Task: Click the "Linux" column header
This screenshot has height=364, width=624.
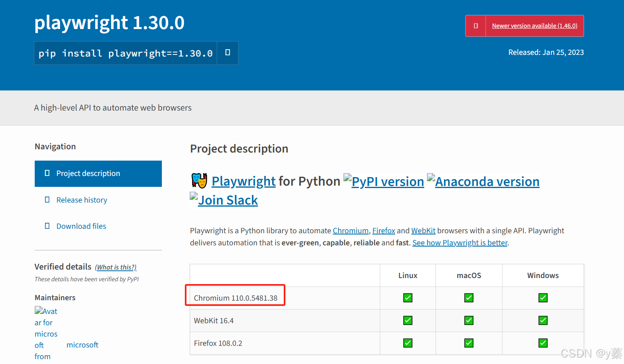Action: coord(408,275)
